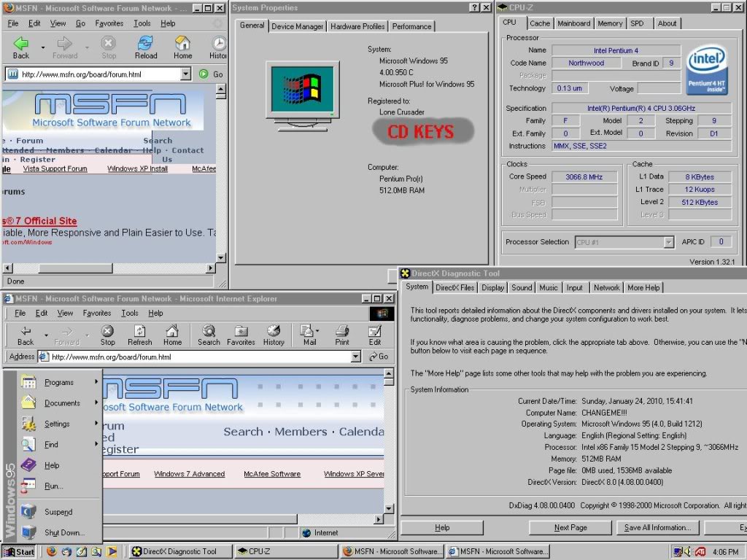The image size is (747, 560).
Task: Open the Tools menu in Internet Explorer
Action: click(129, 313)
